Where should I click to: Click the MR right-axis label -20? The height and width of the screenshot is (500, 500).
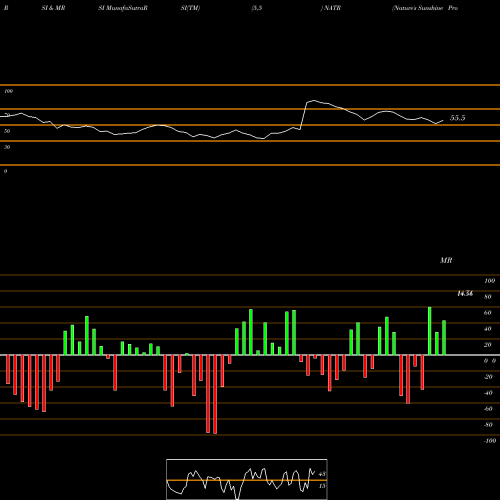pos(488,377)
